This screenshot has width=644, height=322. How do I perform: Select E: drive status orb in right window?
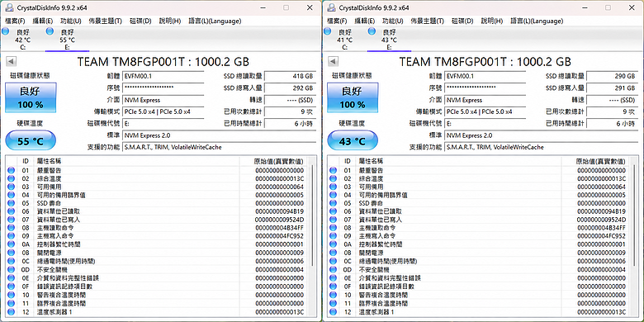[x=372, y=31]
